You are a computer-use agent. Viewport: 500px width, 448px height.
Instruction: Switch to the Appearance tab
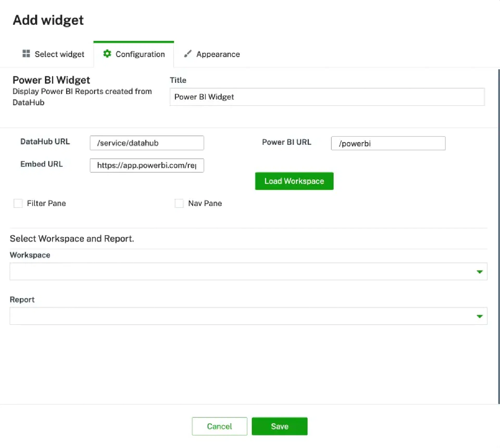218,54
